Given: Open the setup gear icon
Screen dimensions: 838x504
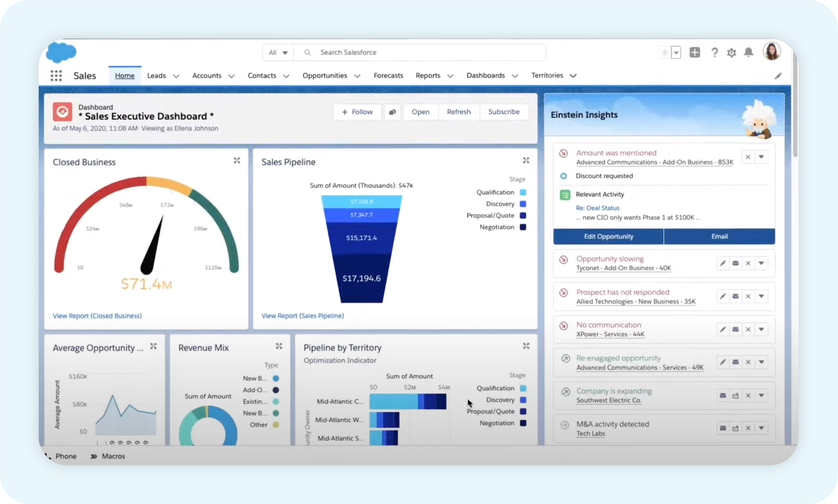Looking at the screenshot, I should (731, 53).
